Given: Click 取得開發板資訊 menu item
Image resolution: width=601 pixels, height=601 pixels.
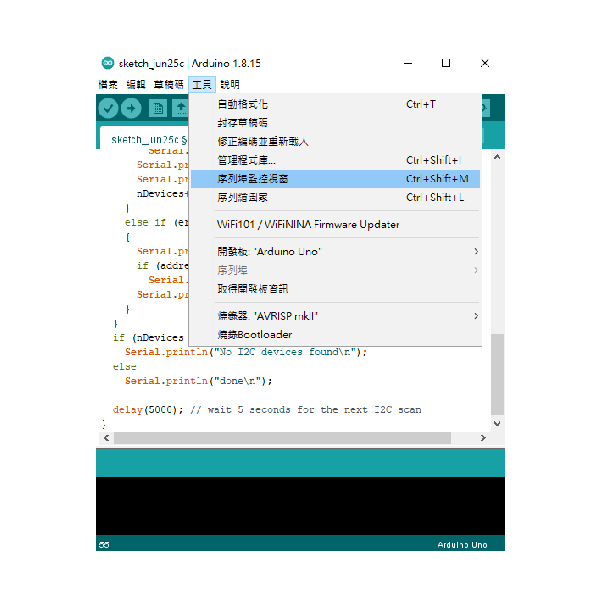Looking at the screenshot, I should click(252, 289).
